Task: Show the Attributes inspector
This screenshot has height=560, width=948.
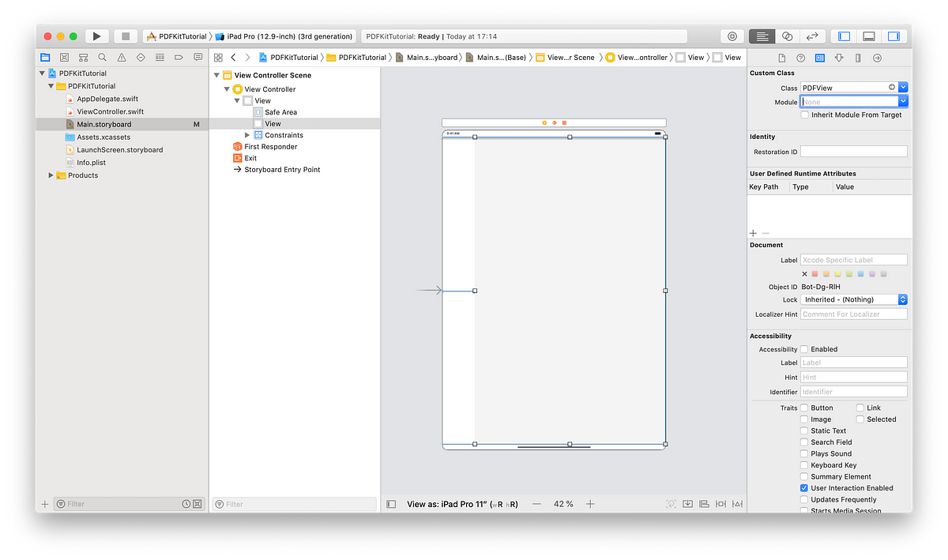Action: pyautogui.click(x=838, y=58)
